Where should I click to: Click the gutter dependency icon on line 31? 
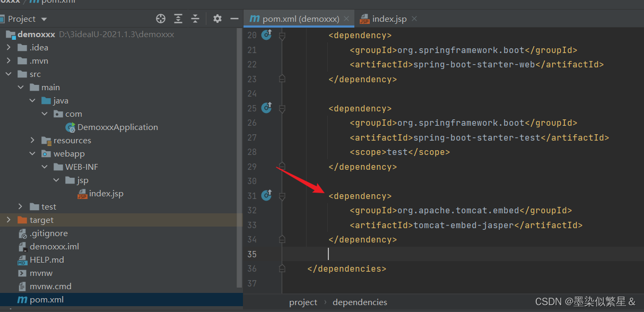point(266,195)
